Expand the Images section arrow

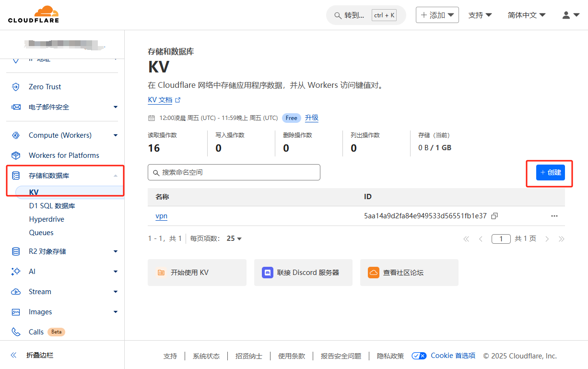click(x=116, y=312)
